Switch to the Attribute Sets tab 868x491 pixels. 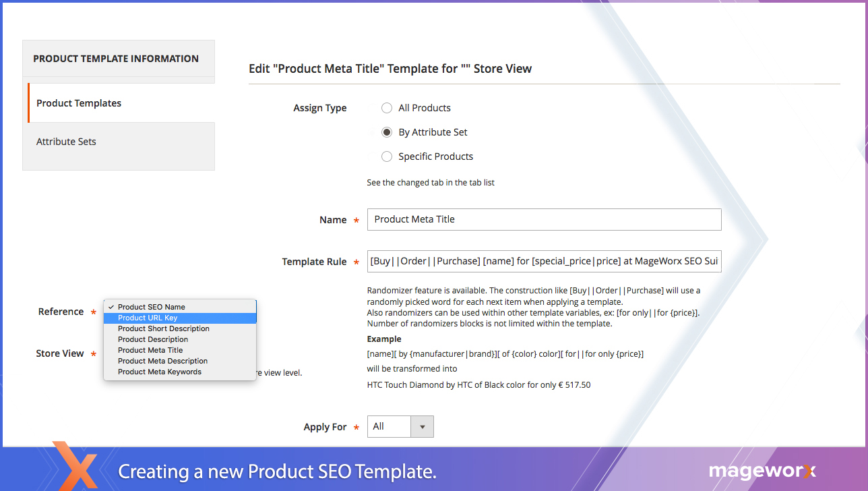coord(66,142)
